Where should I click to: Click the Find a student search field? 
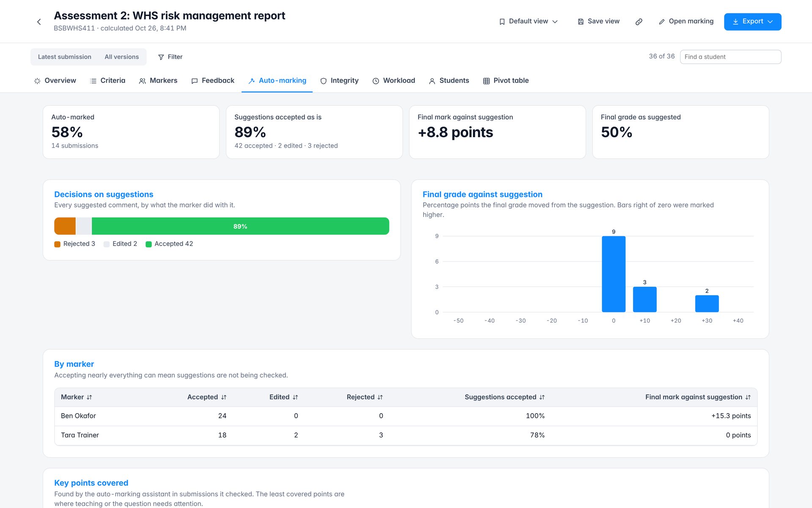click(730, 57)
